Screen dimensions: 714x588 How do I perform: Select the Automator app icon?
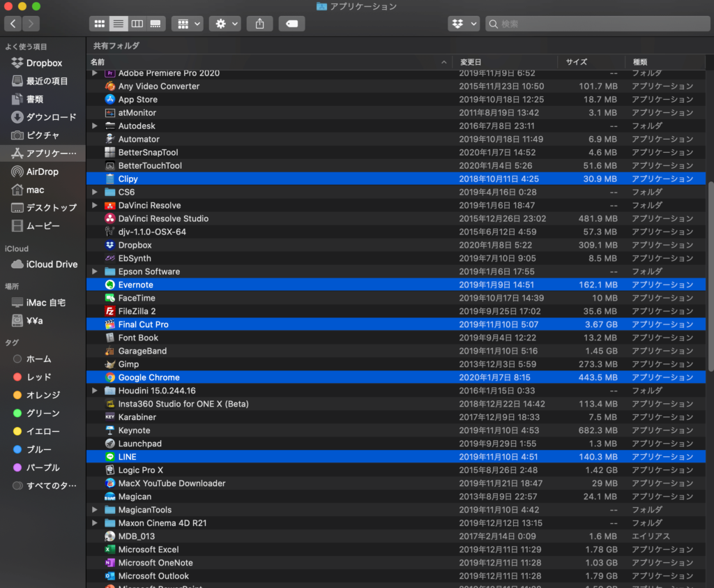(109, 139)
